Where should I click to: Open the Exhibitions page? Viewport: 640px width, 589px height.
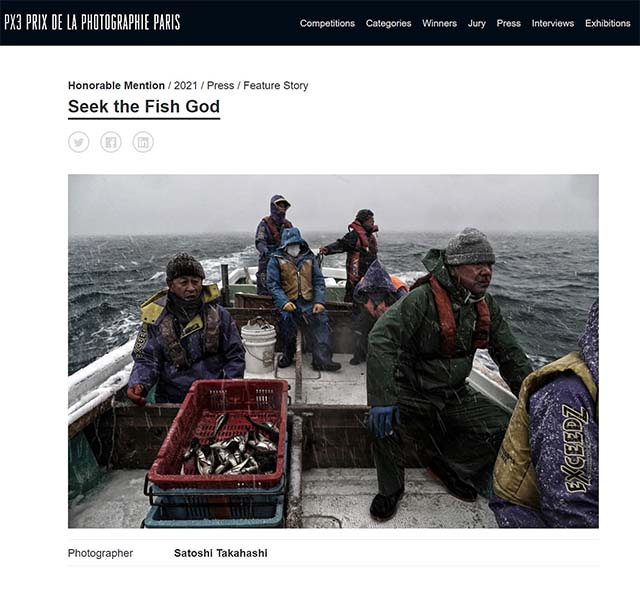pos(608,23)
